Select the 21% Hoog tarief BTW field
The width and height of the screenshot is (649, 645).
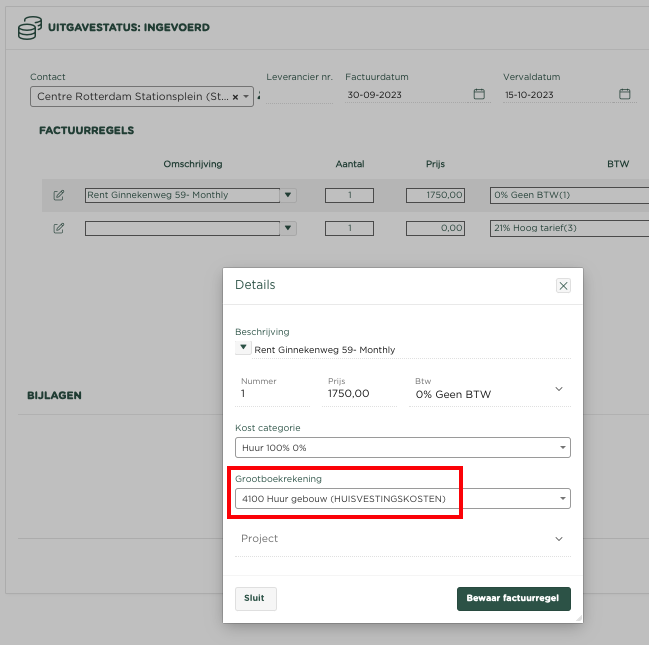point(565,228)
